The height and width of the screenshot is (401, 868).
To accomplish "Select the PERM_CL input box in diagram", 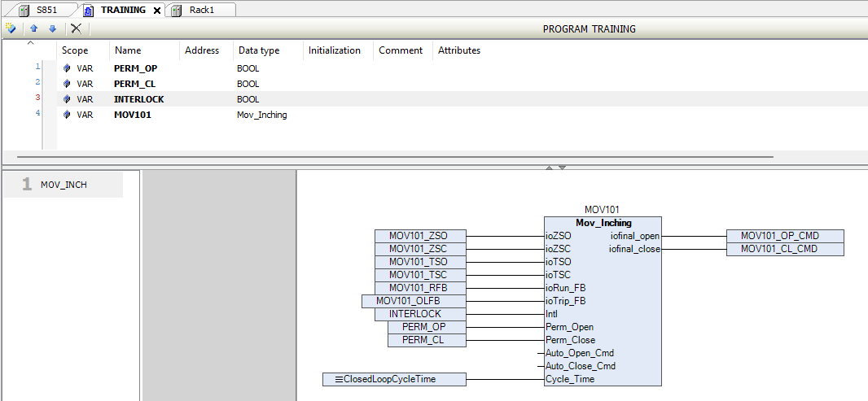I will 427,340.
